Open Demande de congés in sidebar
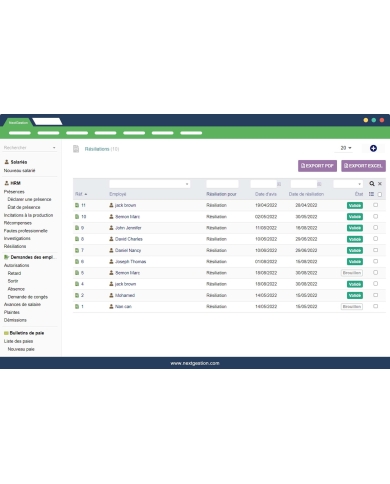 [28, 297]
